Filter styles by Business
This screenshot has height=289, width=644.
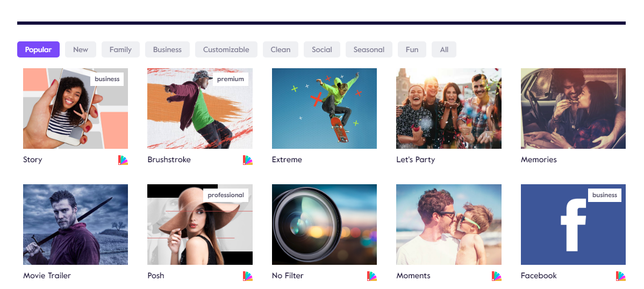click(x=167, y=49)
